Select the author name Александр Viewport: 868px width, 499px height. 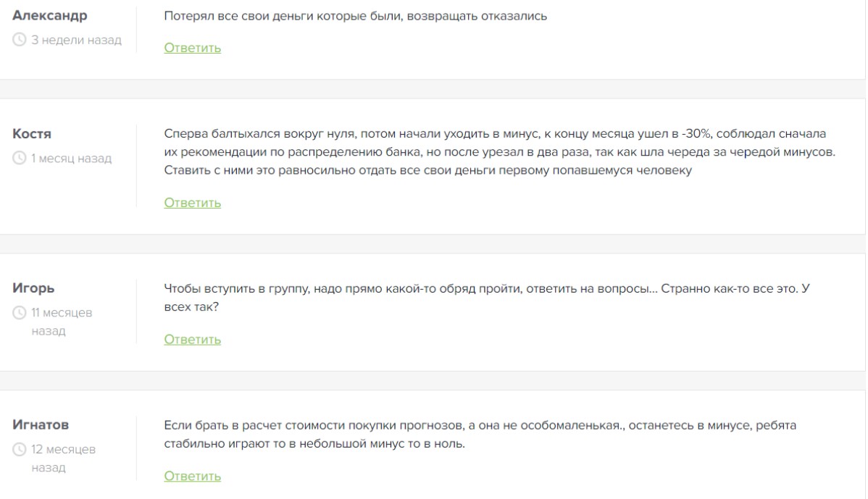[50, 15]
